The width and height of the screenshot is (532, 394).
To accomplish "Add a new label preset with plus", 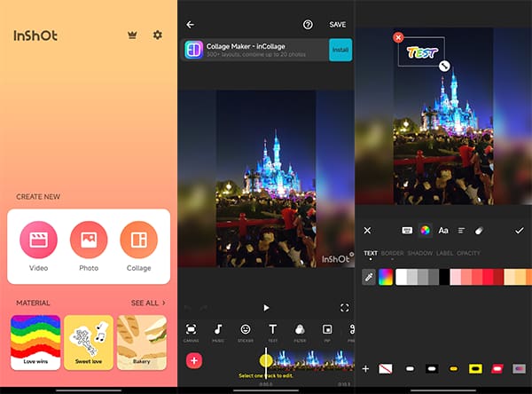I will [x=365, y=369].
